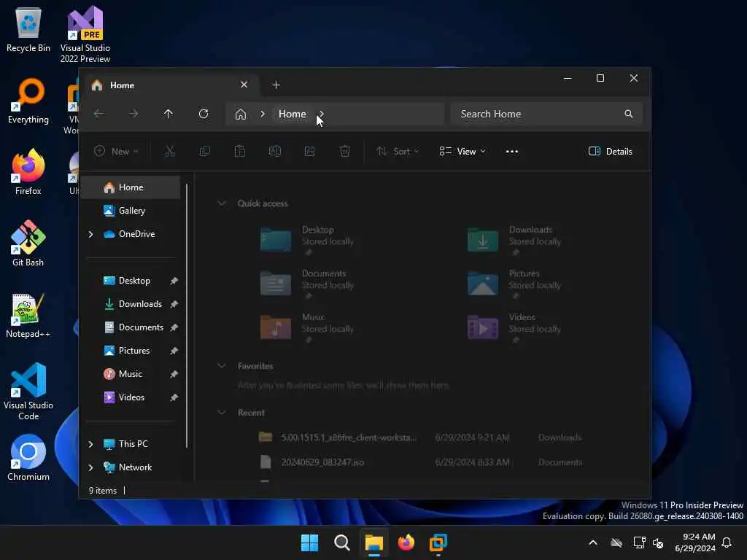Screen dimensions: 747x560
Task: Toggle the Details pane
Action: [611, 152]
